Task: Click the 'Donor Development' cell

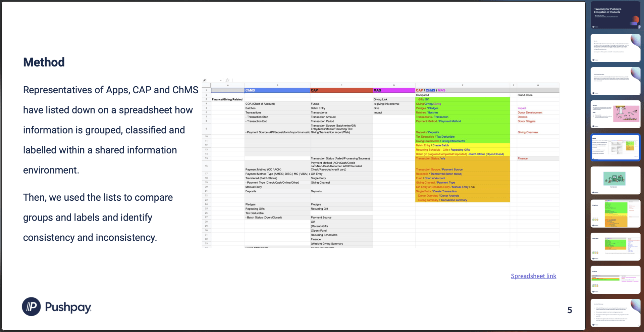Action: click(538, 112)
